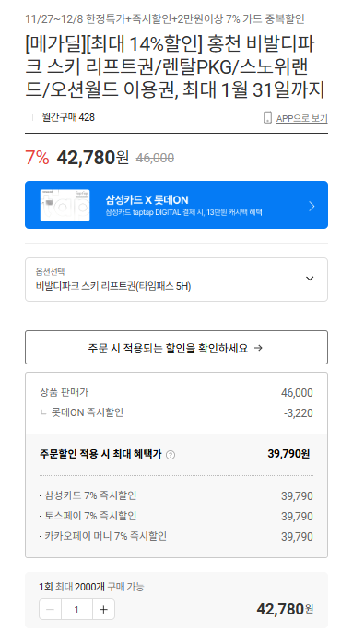This screenshot has width=341, height=644.
Task: Select the 삼성카드 7% 즉시할인 row
Action: click(x=176, y=495)
